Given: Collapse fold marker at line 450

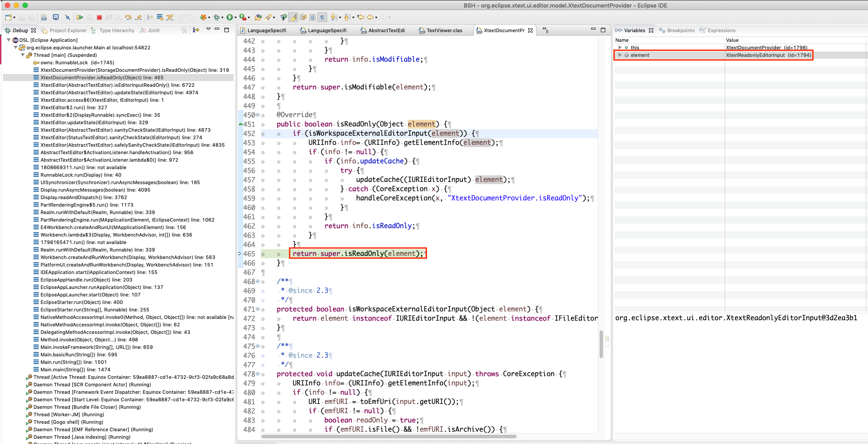Looking at the screenshot, I should click(x=258, y=115).
